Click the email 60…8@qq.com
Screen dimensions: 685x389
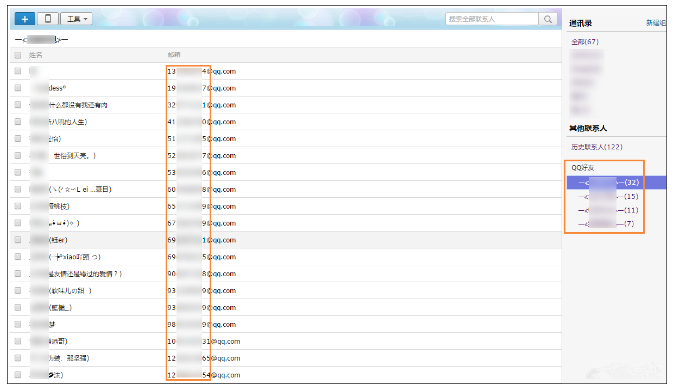[x=202, y=189]
